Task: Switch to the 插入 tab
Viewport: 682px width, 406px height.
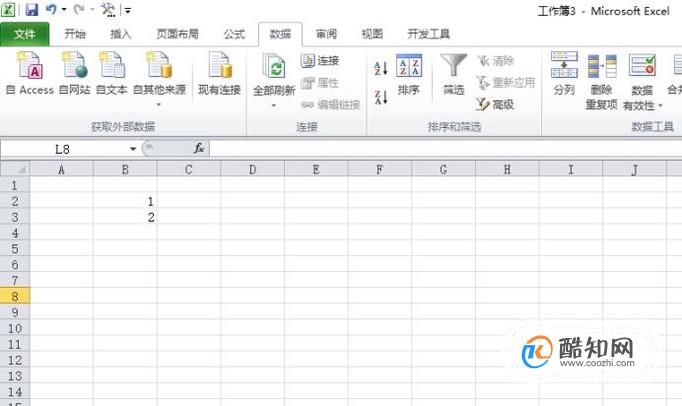Action: click(120, 34)
